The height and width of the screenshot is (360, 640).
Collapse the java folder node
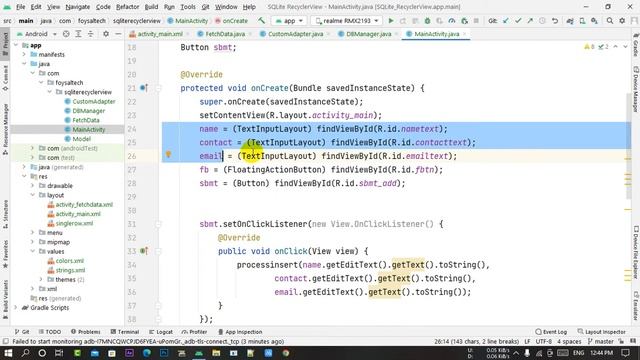24,64
